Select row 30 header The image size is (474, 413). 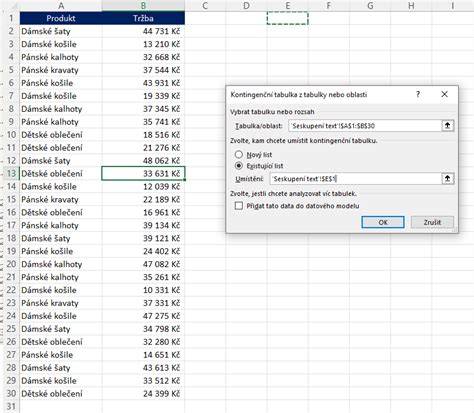coord(11,393)
